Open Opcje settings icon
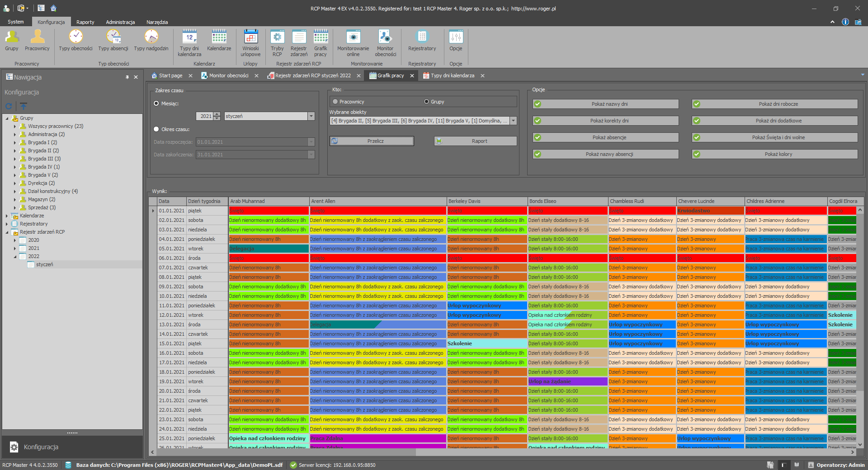The image size is (868, 470). 456,41
